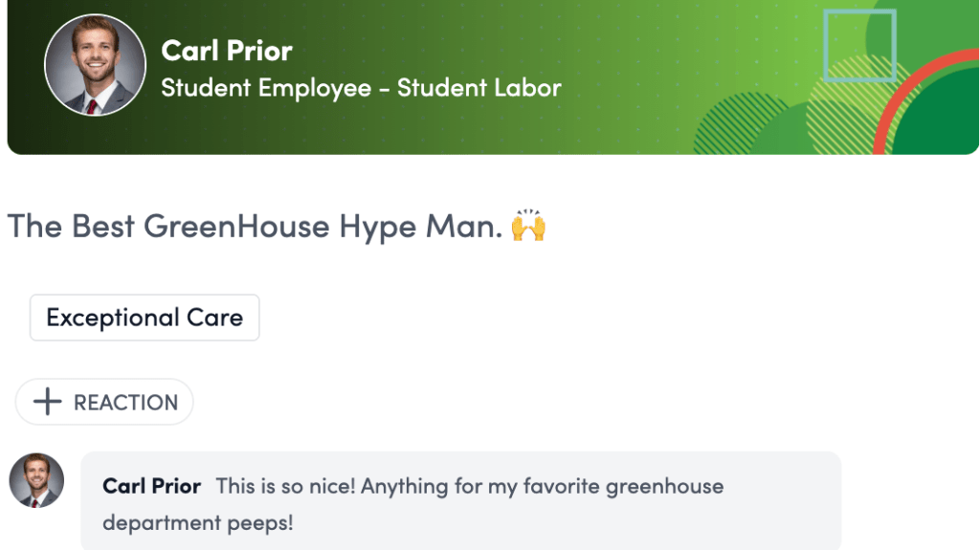Add a reaction with the REACTION button
This screenshot has height=550, width=980.
point(104,402)
